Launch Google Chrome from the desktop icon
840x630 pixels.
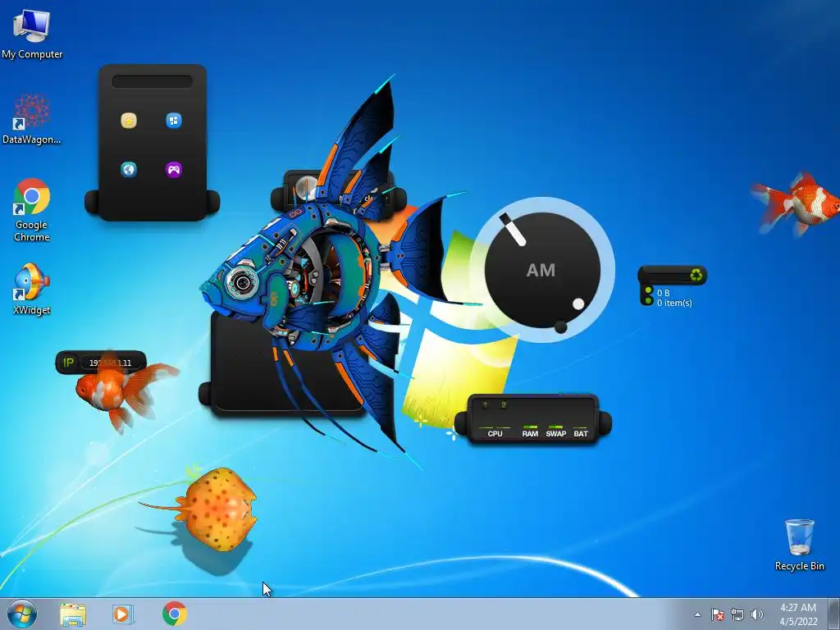click(x=32, y=210)
